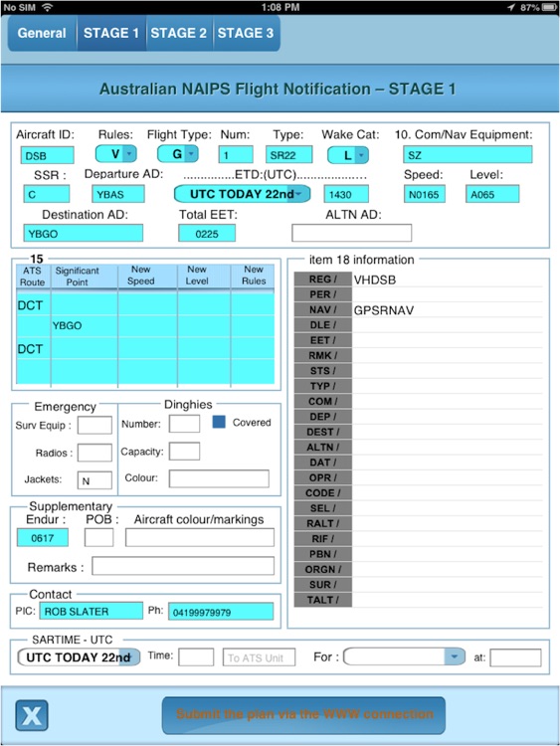
Task: Open the Wake Cat dropdown showing L
Action: 348,155
